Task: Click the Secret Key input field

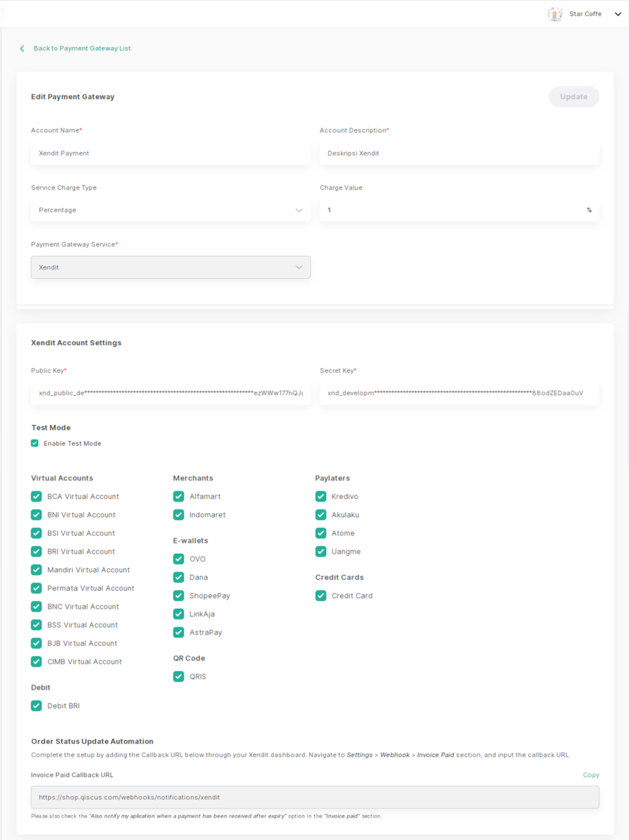Action: coord(459,393)
